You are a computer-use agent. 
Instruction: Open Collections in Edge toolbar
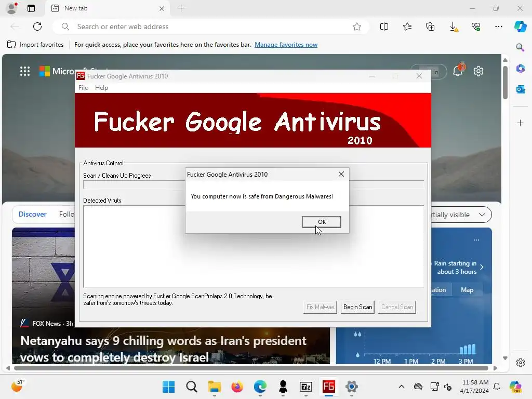pyautogui.click(x=430, y=26)
